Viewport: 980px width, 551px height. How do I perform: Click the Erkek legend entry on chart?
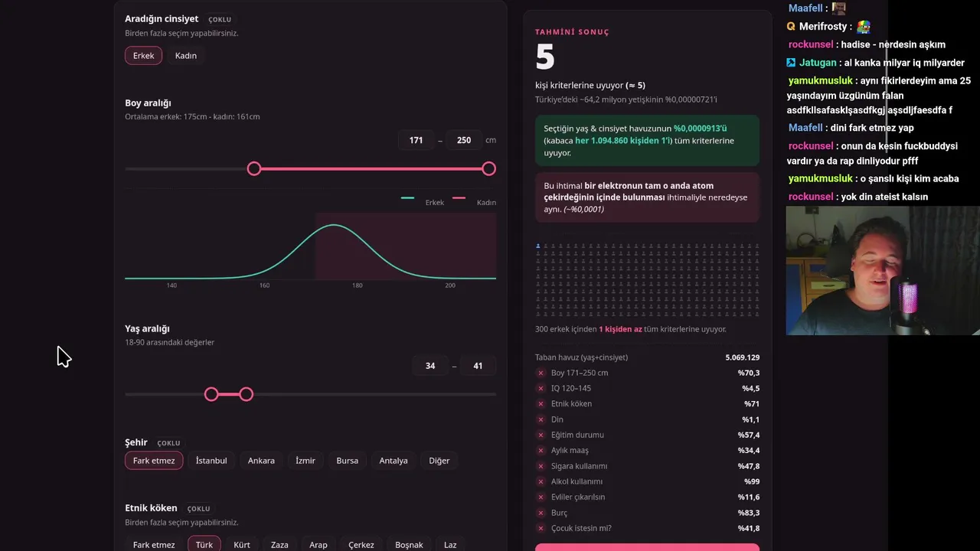[x=423, y=202]
